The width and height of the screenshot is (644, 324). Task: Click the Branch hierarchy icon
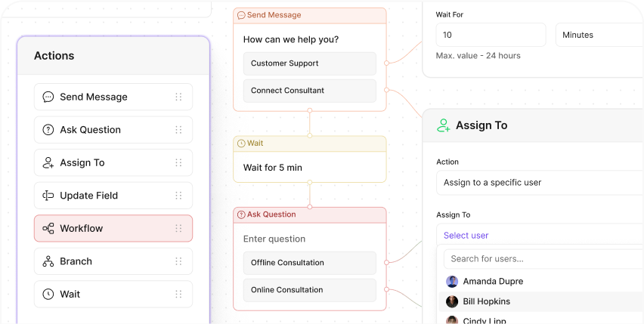pos(48,261)
